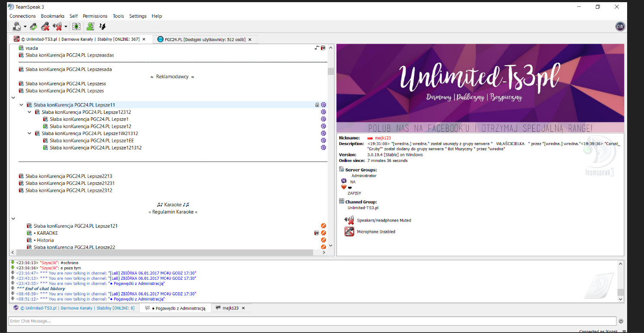This screenshot has width=644, height=333.
Task: Open the Permissions menu
Action: tap(95, 16)
